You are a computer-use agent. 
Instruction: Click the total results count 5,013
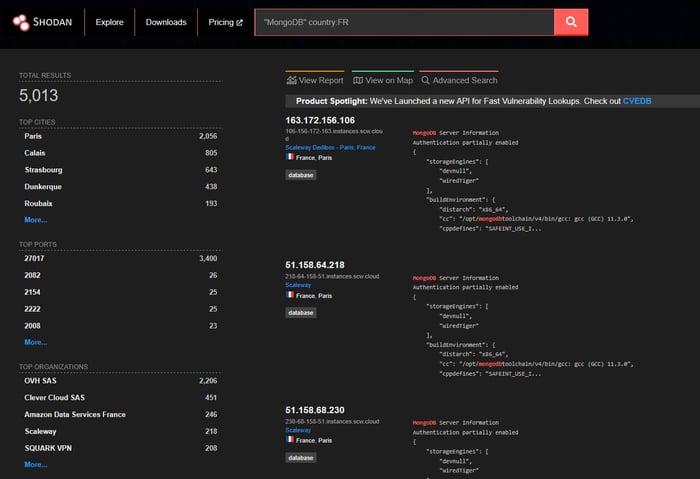pyautogui.click(x=38, y=95)
